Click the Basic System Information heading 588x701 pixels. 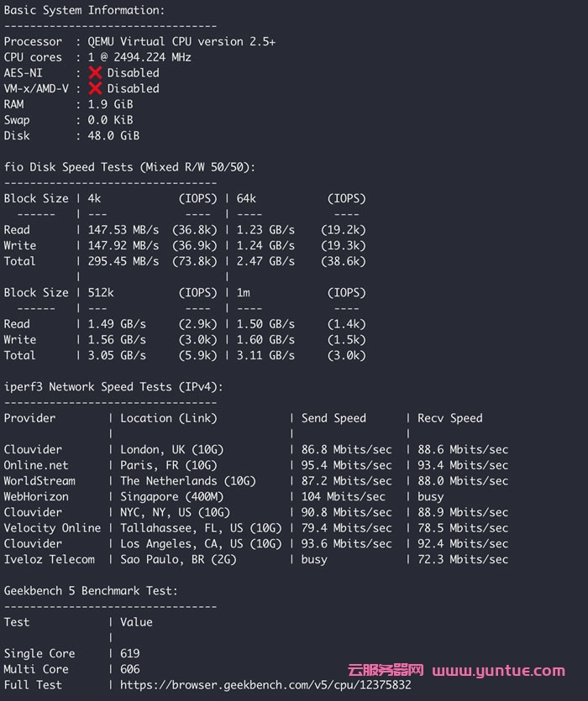[85, 10]
